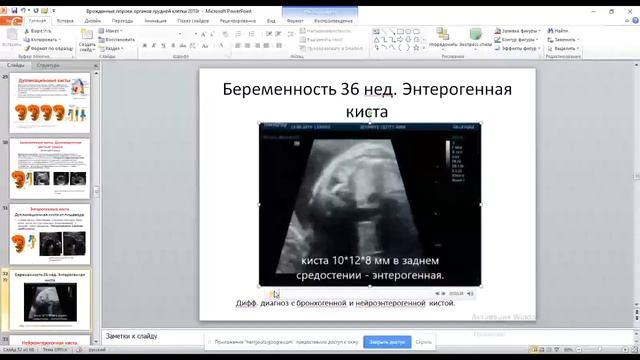Save the presentation from quick access toolbar
The width and height of the screenshot is (640, 360).
pyautogui.click(x=15, y=11)
